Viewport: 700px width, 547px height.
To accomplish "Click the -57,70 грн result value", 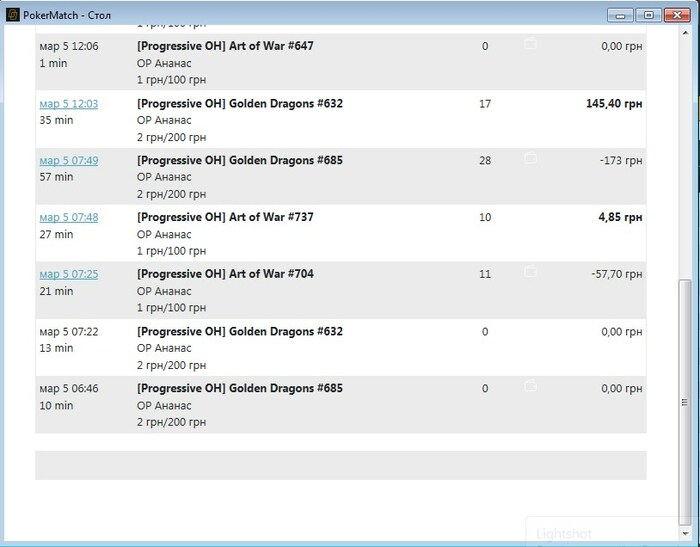I will point(617,274).
